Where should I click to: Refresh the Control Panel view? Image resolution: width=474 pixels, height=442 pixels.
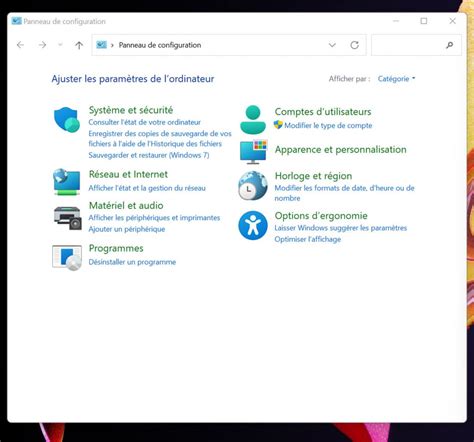point(355,45)
